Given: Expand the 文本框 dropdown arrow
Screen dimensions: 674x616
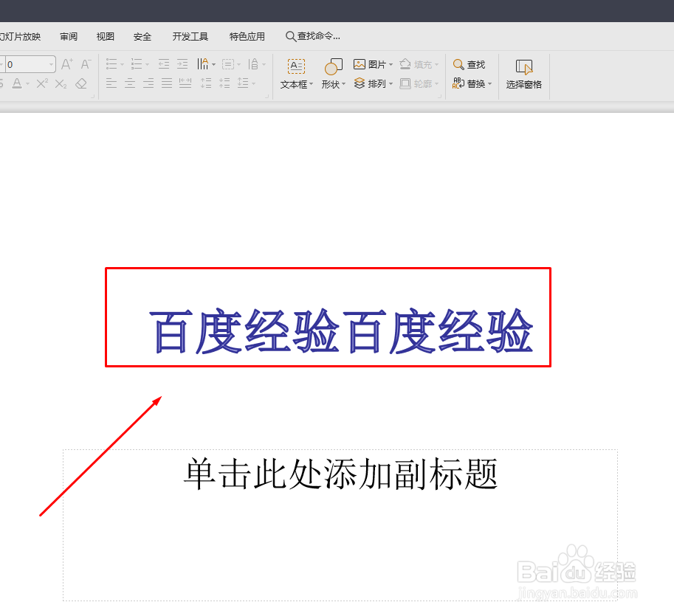Looking at the screenshot, I should point(312,84).
